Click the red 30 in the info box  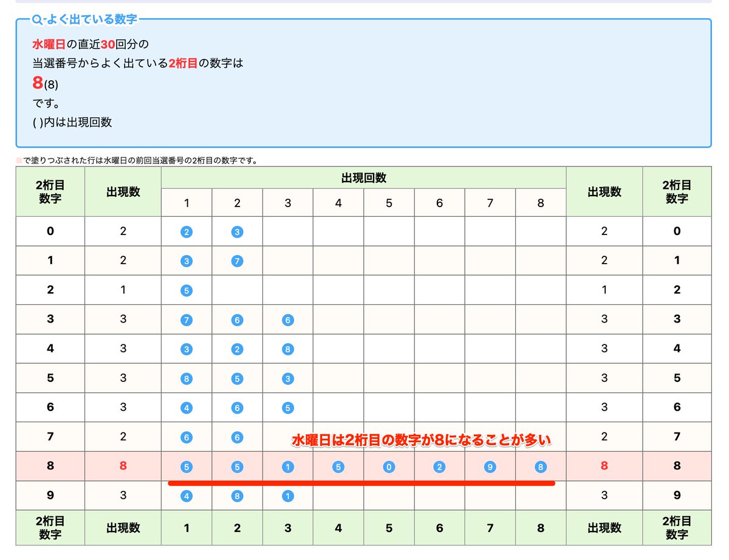point(108,44)
